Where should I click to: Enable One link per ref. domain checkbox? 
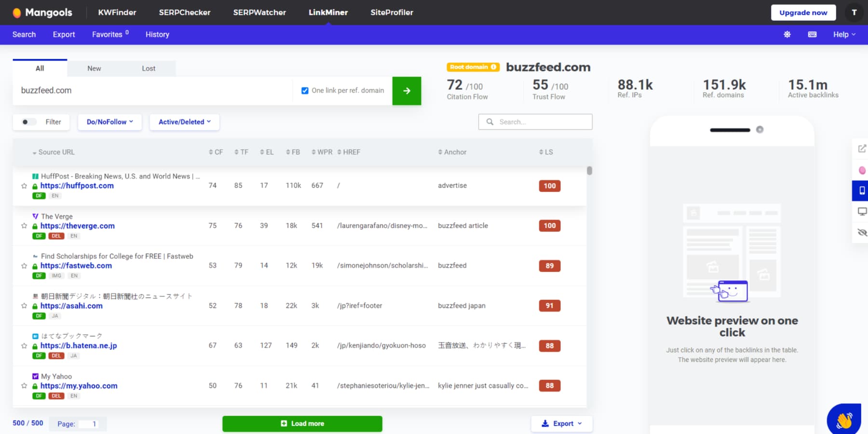[x=305, y=90]
